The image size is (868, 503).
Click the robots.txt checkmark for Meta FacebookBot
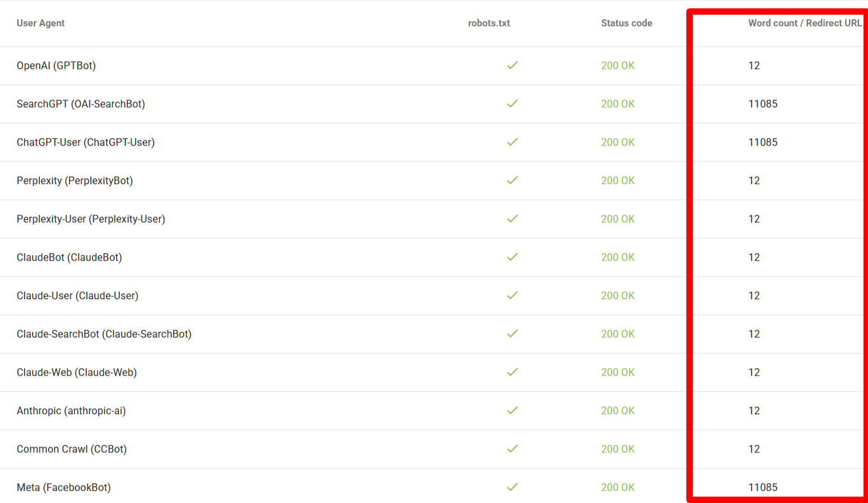point(512,487)
